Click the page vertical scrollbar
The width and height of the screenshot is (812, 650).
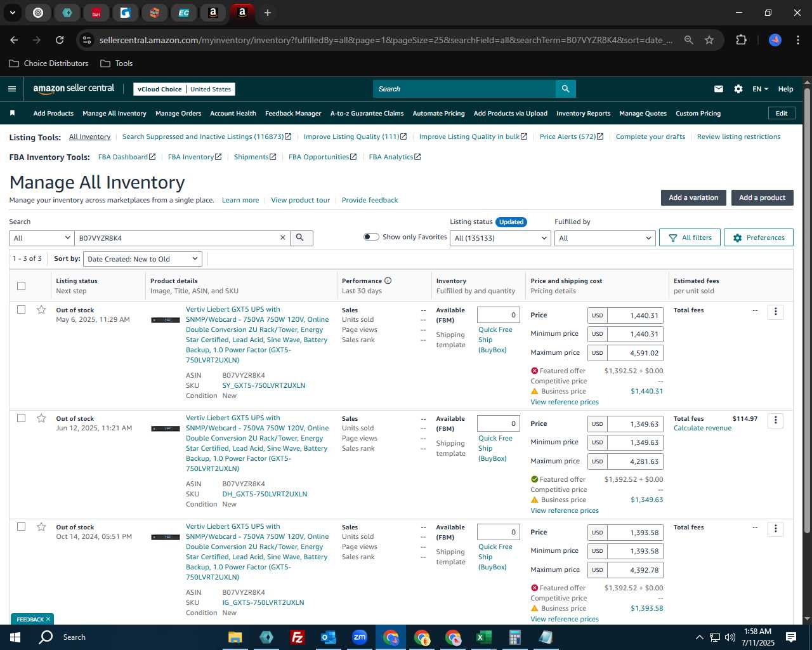pos(807,311)
